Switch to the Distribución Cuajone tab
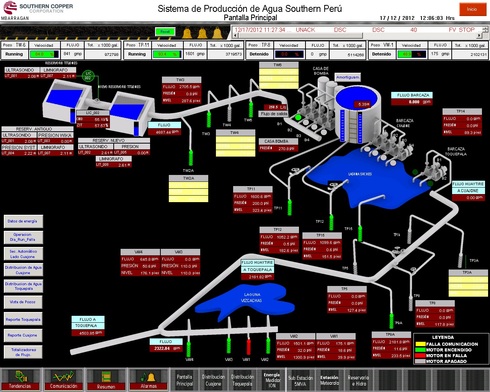 pos(213,380)
